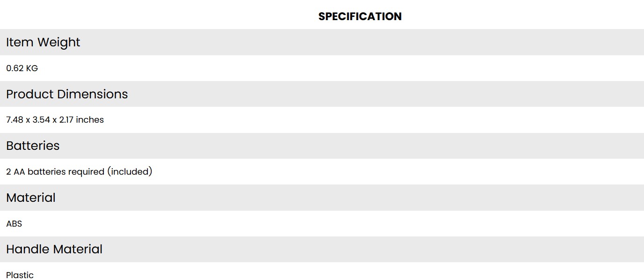The image size is (644, 280).
Task: Click the word (included) in batteries row
Action: pyautogui.click(x=130, y=172)
